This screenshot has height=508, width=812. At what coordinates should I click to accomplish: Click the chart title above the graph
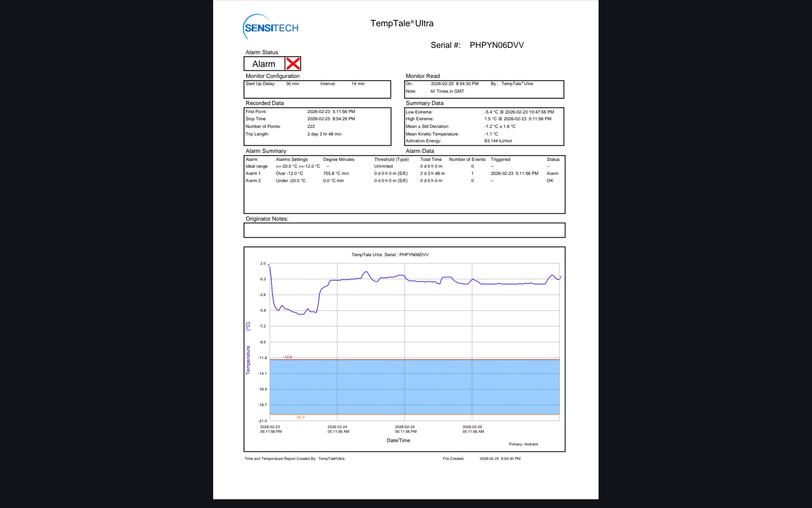tap(390, 255)
